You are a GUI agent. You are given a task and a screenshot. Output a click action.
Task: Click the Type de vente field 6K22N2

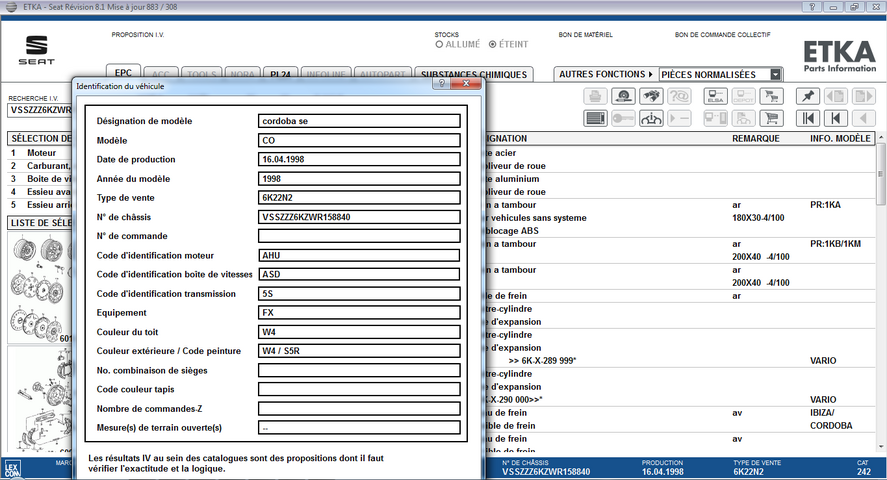[x=359, y=198]
